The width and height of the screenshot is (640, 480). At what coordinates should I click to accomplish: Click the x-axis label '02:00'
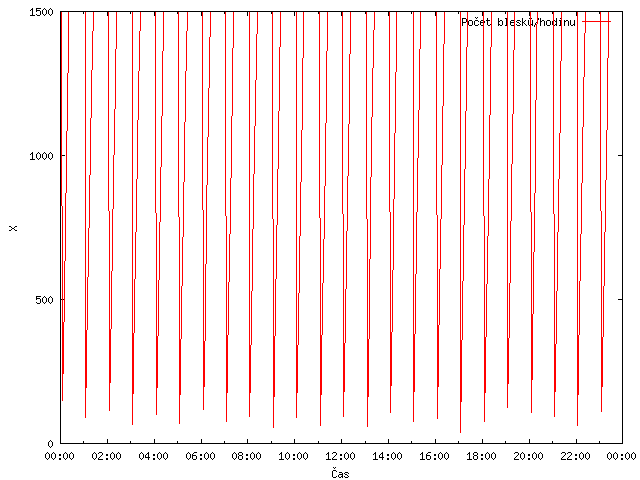pyautogui.click(x=107, y=456)
